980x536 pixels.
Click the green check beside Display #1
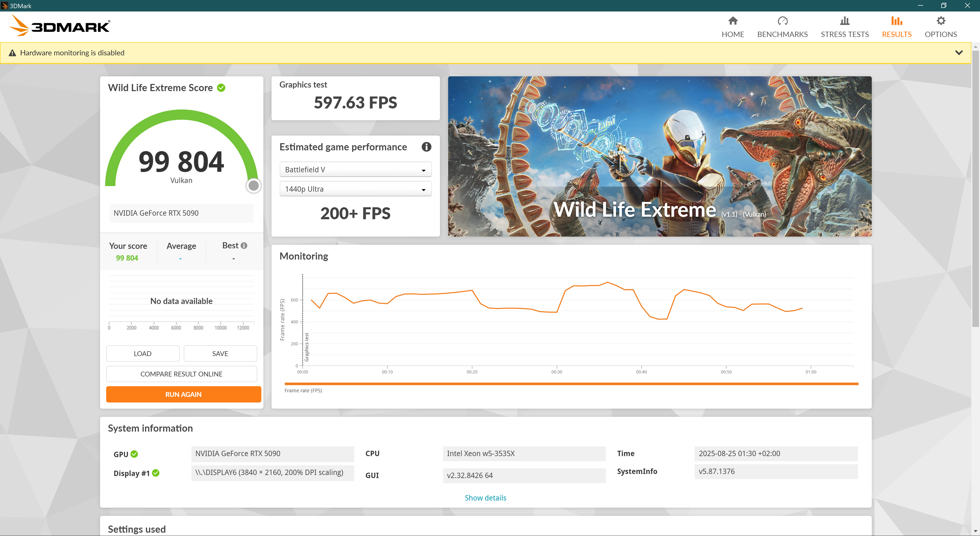pos(156,473)
